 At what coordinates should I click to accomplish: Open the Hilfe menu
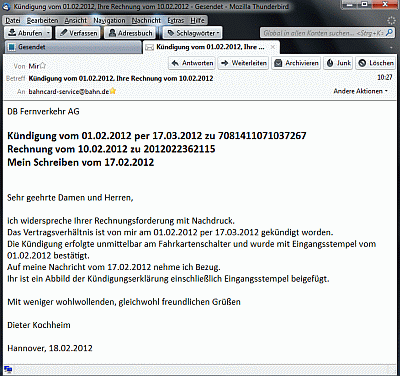tap(197, 21)
